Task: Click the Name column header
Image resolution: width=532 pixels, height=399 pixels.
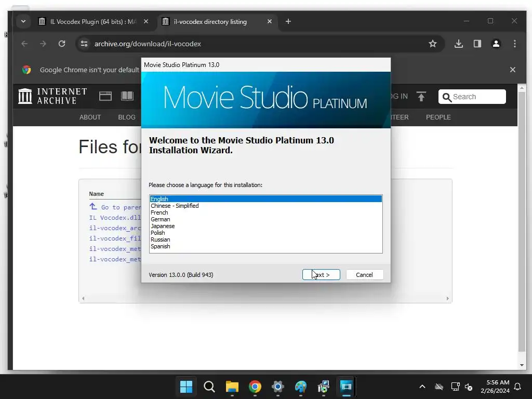Action: [x=96, y=194]
